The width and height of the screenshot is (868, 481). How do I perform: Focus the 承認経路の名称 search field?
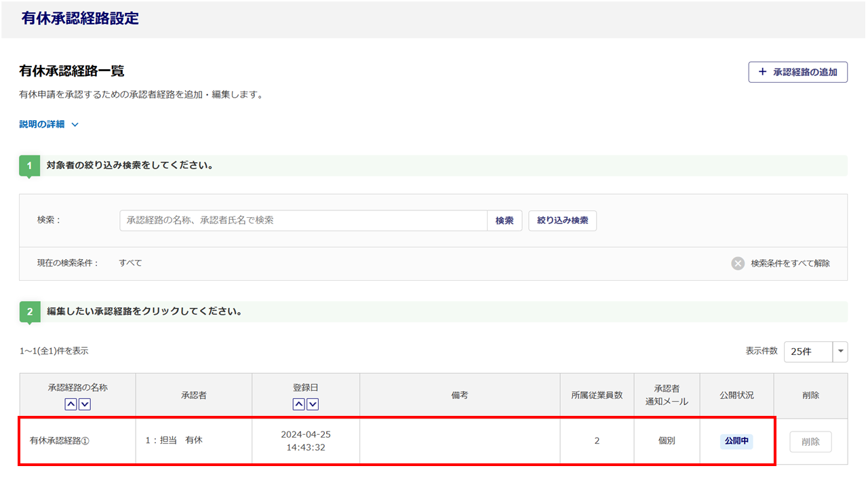tap(303, 220)
